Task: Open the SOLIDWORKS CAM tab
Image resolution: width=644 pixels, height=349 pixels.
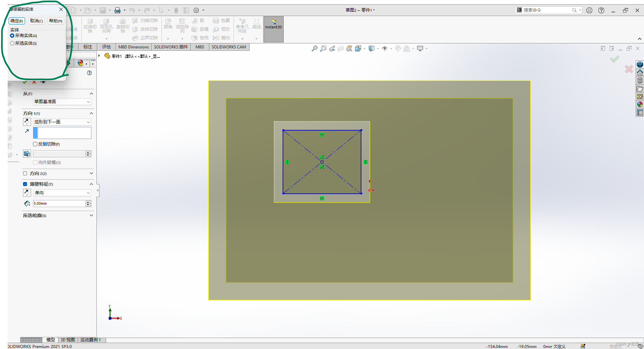Action: pos(229,47)
